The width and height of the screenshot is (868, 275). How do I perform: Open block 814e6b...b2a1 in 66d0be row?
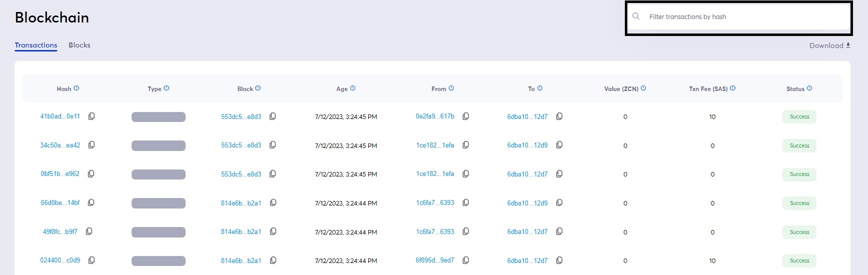241,203
